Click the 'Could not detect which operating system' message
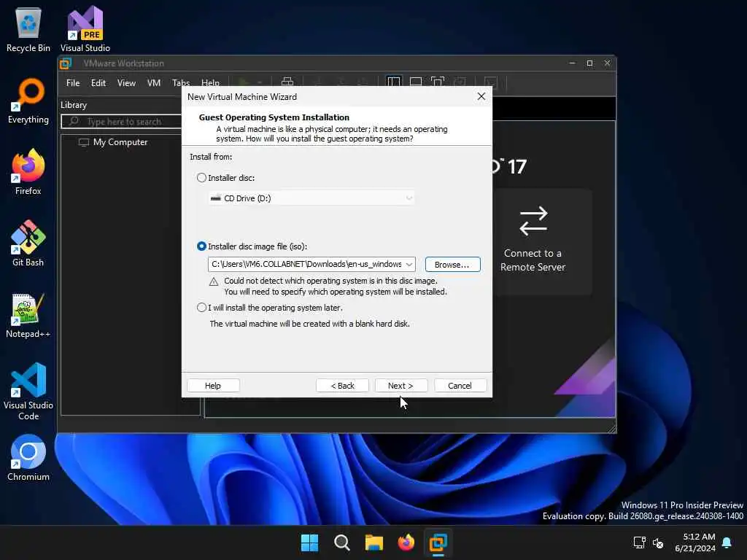747x560 pixels. point(336,286)
